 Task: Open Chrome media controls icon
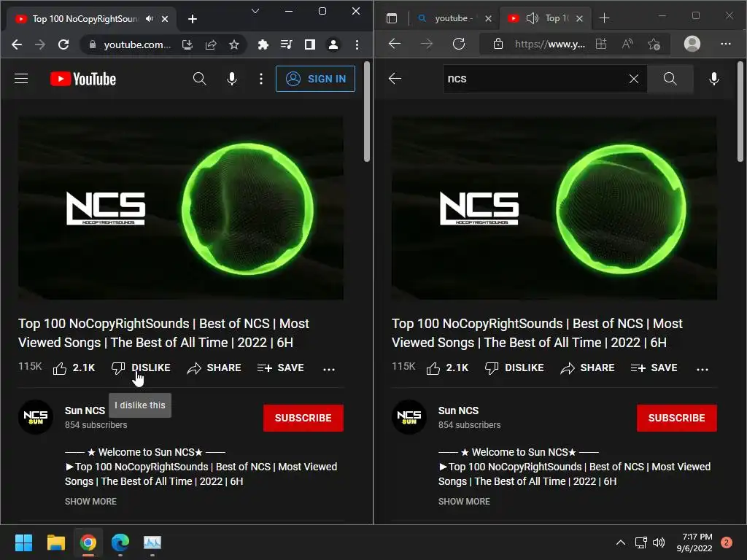pos(286,44)
